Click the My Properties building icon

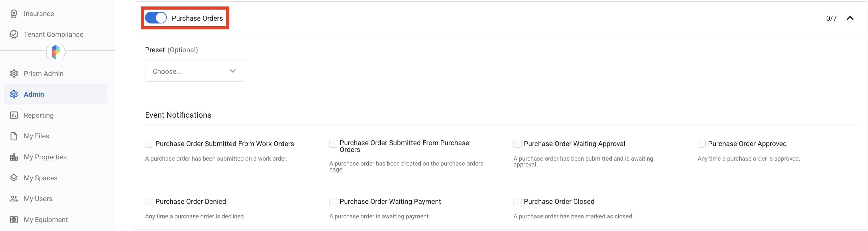tap(14, 157)
